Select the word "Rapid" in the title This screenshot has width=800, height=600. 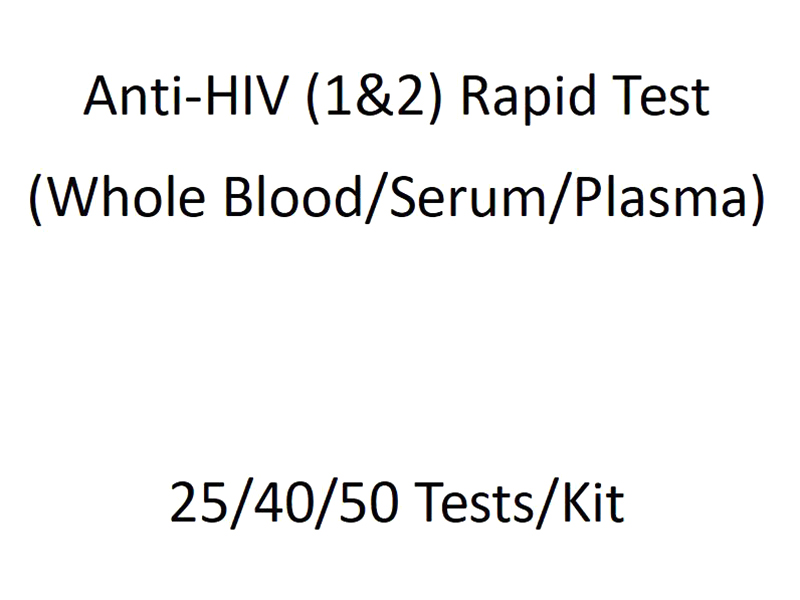tap(528, 98)
